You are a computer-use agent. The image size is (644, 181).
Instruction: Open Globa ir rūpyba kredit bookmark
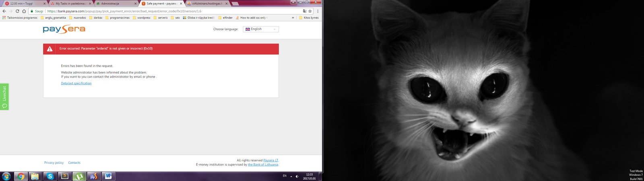tap(199, 18)
